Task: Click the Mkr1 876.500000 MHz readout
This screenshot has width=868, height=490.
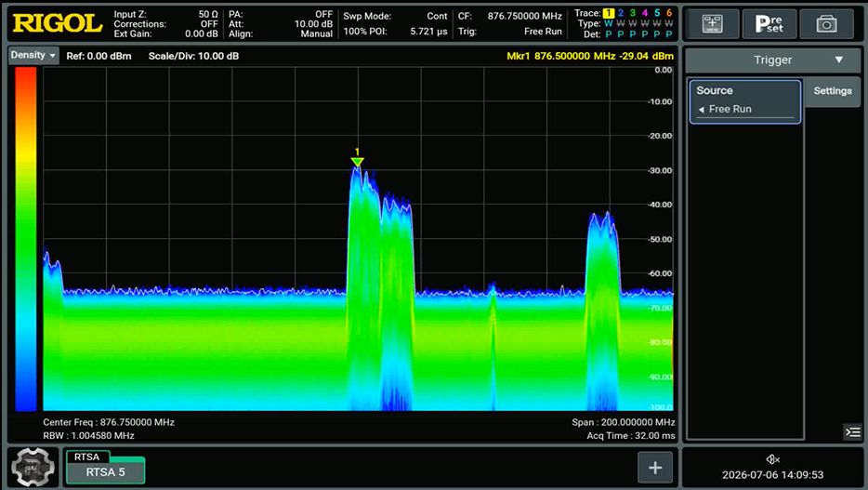Action: point(590,56)
